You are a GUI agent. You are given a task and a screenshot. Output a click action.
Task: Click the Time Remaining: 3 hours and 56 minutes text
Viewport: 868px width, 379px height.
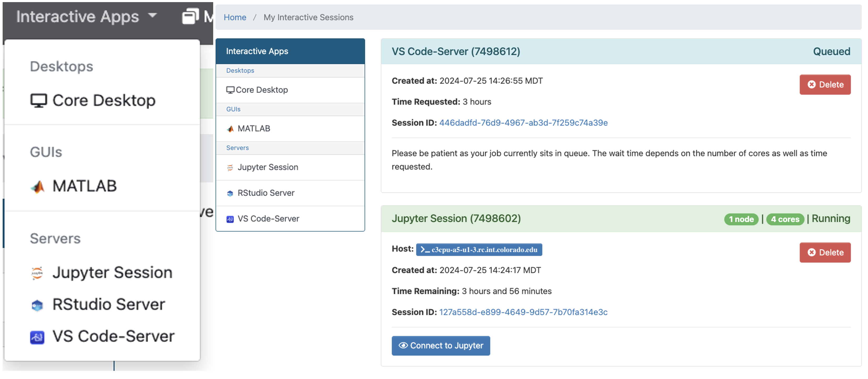coord(472,291)
